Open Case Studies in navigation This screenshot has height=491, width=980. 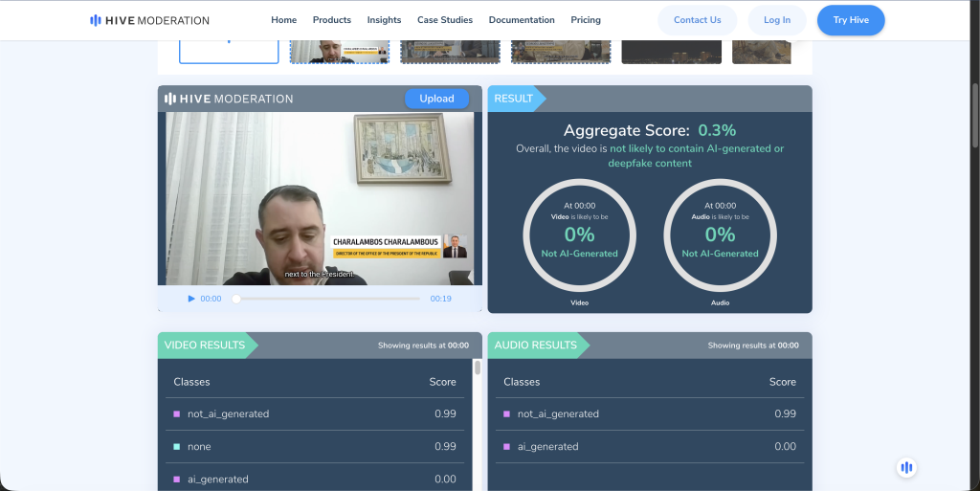coord(445,20)
